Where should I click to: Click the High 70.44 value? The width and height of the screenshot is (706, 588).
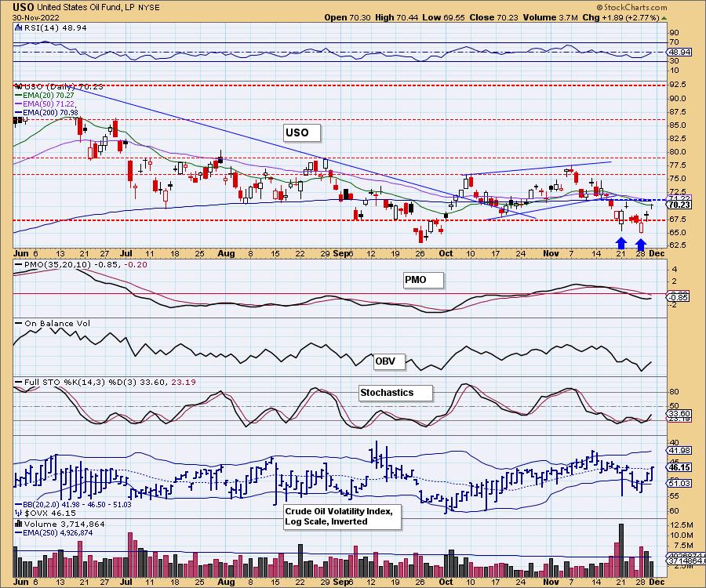pos(396,17)
